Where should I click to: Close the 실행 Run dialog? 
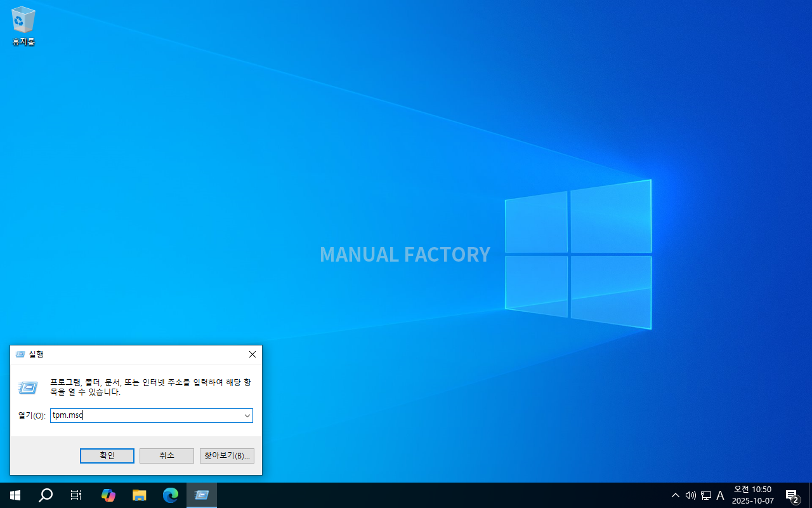pyautogui.click(x=252, y=354)
